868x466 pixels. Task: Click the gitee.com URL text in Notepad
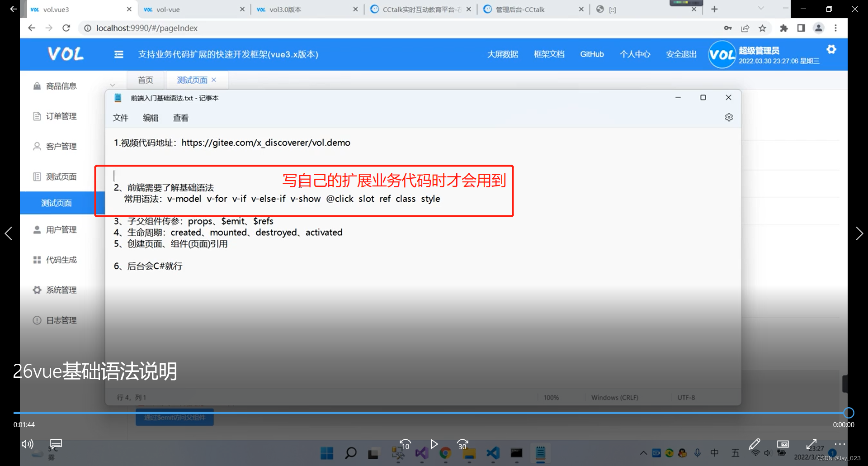point(266,143)
